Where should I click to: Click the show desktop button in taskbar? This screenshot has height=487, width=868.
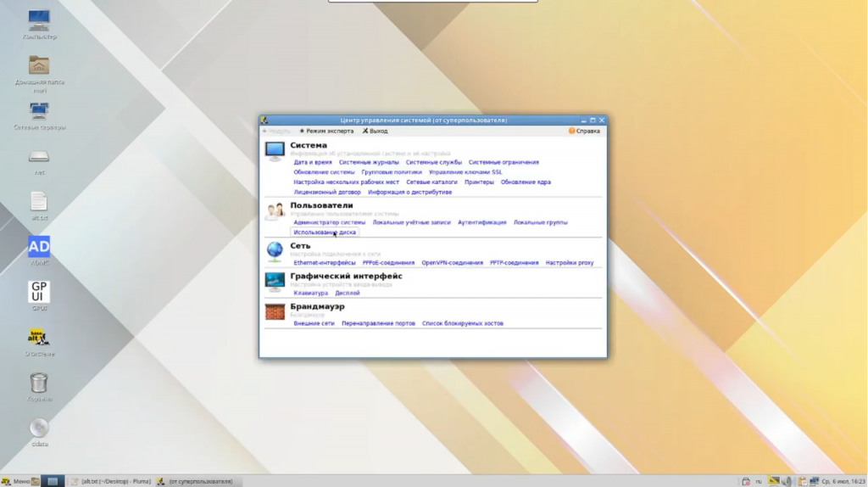point(53,481)
